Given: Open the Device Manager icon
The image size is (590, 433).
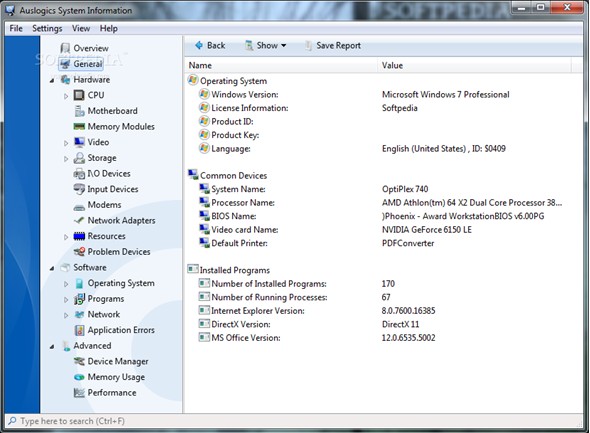Looking at the screenshot, I should tap(79, 362).
